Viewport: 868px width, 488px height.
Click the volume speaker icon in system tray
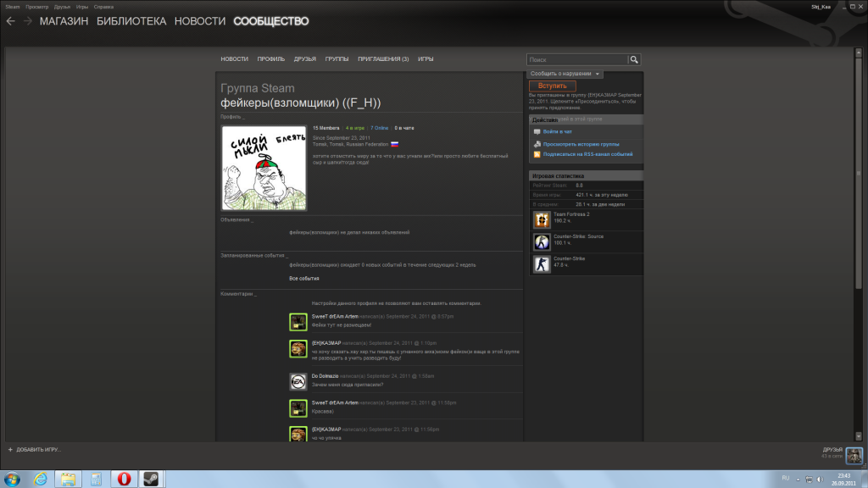820,480
